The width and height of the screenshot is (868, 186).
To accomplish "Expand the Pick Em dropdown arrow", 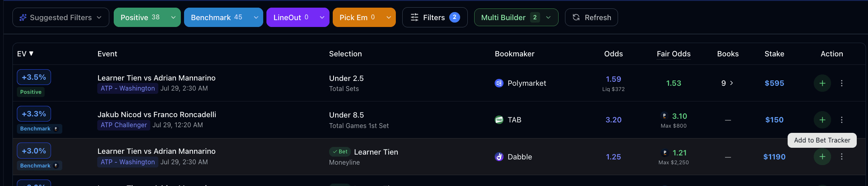I will tap(389, 17).
